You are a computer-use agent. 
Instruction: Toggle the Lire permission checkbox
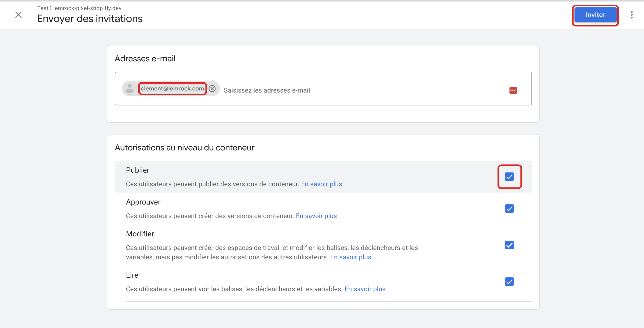tap(509, 282)
